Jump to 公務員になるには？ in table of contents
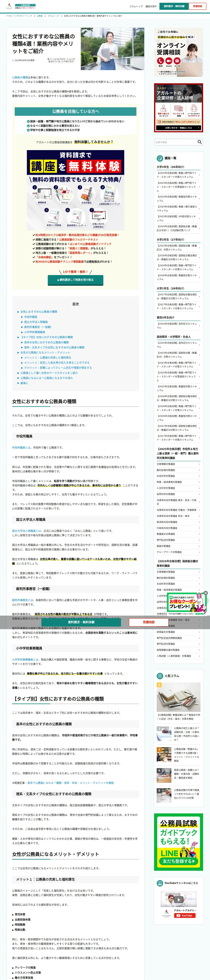The width and height of the screenshot is (210, 980). pos(46,378)
